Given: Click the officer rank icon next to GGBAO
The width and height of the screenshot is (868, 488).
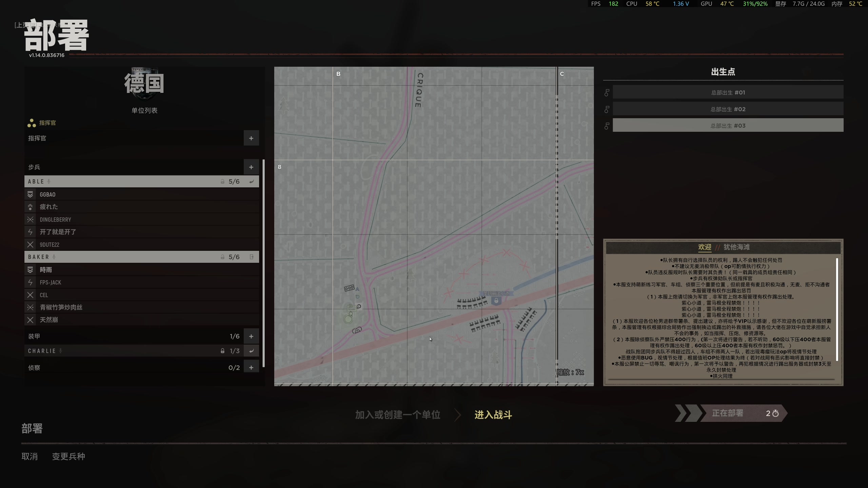Looking at the screenshot, I should [30, 195].
